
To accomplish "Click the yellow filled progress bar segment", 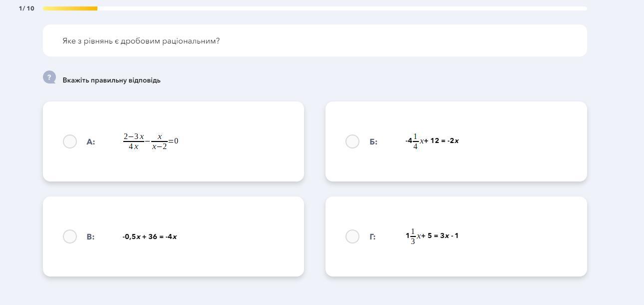I will (70, 8).
